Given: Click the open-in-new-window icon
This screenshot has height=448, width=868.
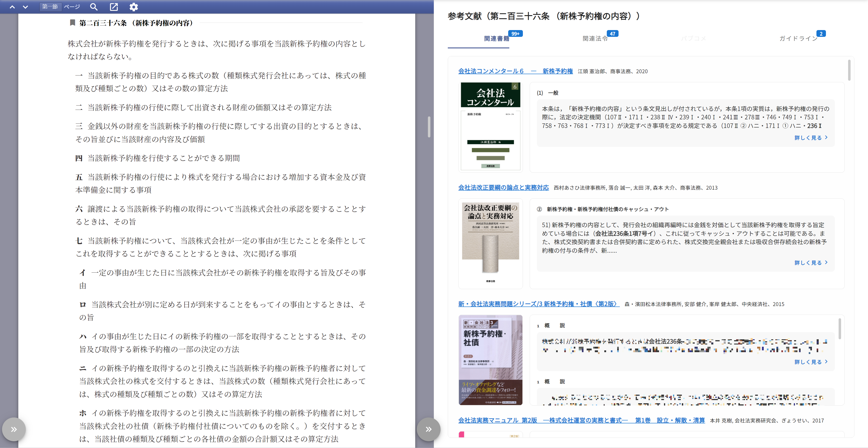Looking at the screenshot, I should tap(114, 7).
